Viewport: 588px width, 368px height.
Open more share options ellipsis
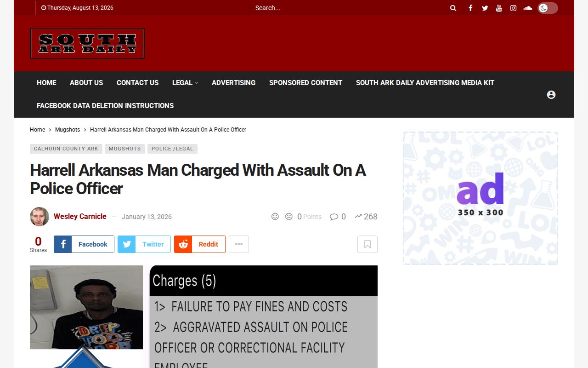click(x=239, y=244)
